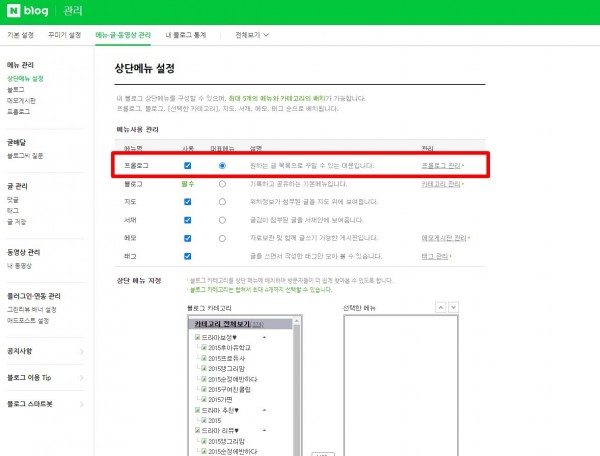
Task: Select 블로그 as the representative menu
Action: click(x=221, y=184)
